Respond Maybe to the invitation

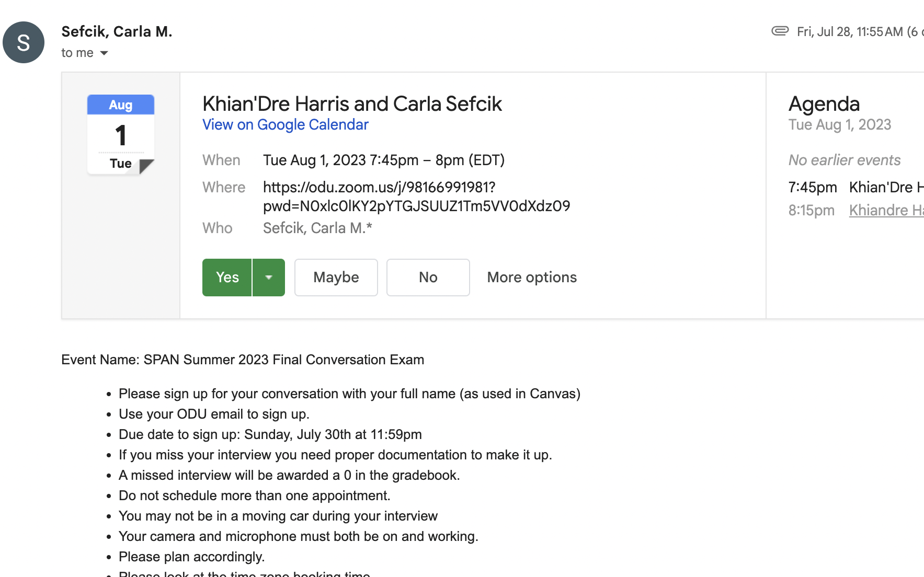[336, 278]
